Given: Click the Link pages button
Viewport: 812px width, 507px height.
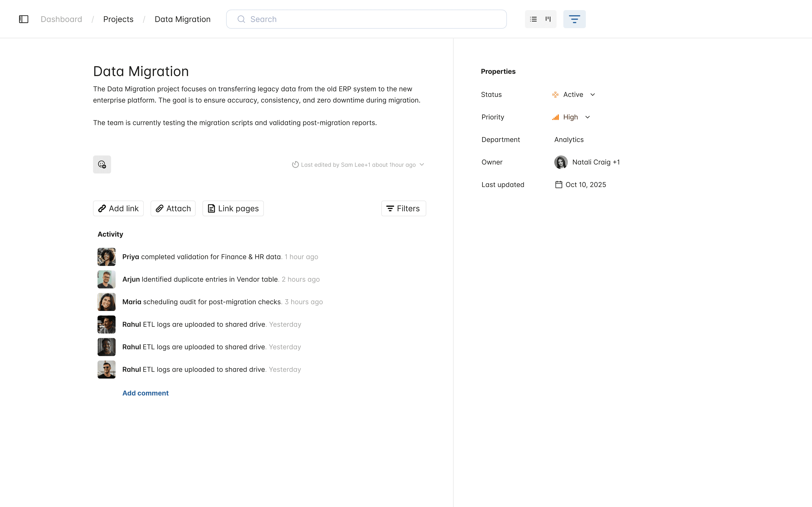Looking at the screenshot, I should coord(233,209).
